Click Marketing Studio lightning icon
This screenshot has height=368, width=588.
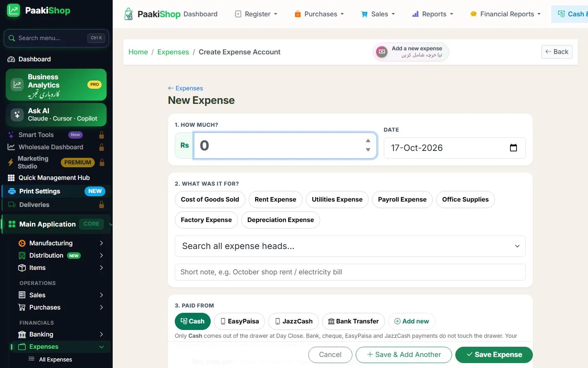click(11, 162)
